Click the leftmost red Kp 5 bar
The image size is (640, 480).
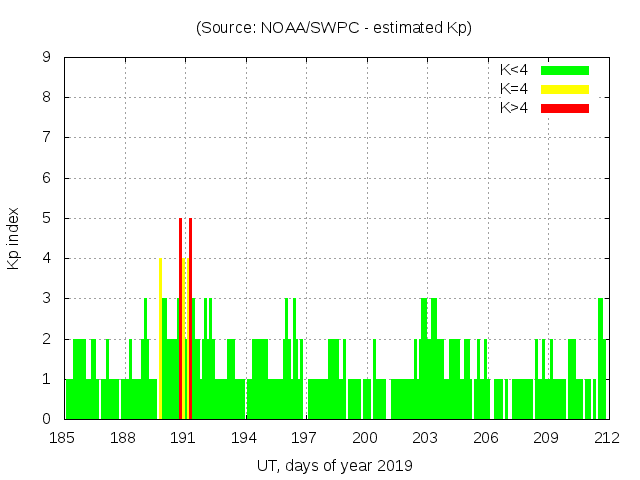tap(180, 320)
